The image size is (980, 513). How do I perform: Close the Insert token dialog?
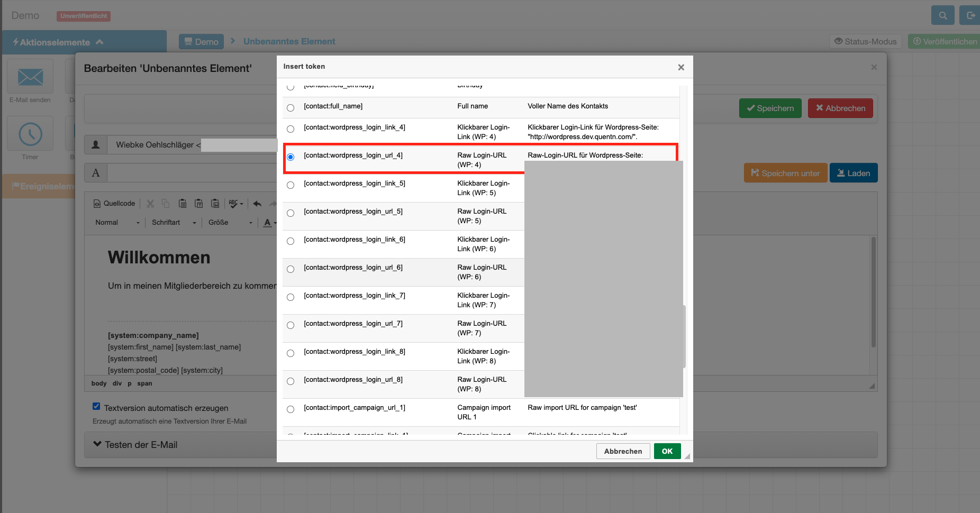click(x=681, y=67)
